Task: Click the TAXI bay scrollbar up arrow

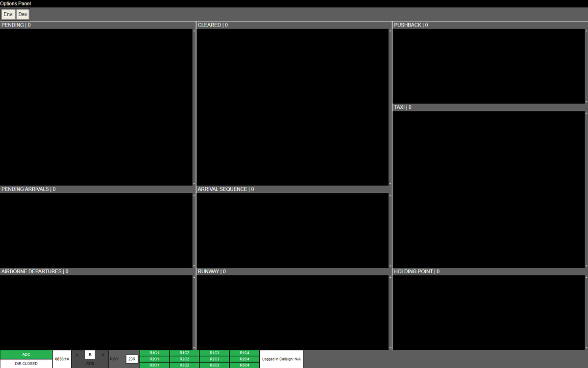Action: tap(586, 113)
